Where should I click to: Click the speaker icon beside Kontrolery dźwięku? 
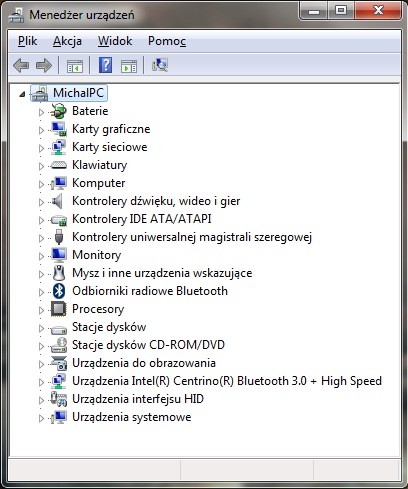58,201
